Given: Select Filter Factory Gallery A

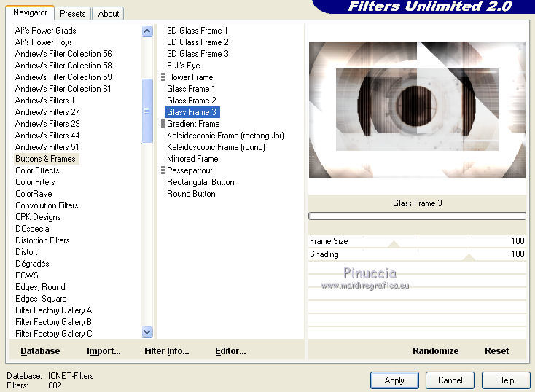Looking at the screenshot, I should coord(53,310).
